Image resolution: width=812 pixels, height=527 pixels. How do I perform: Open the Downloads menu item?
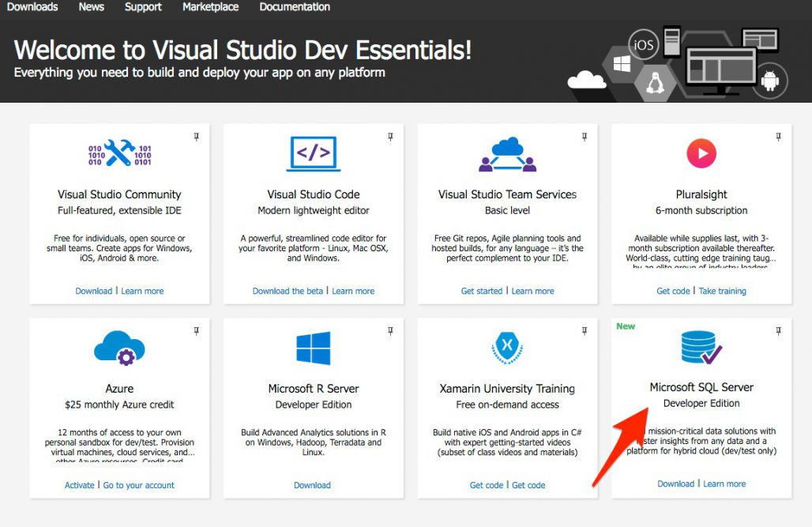coord(32,7)
